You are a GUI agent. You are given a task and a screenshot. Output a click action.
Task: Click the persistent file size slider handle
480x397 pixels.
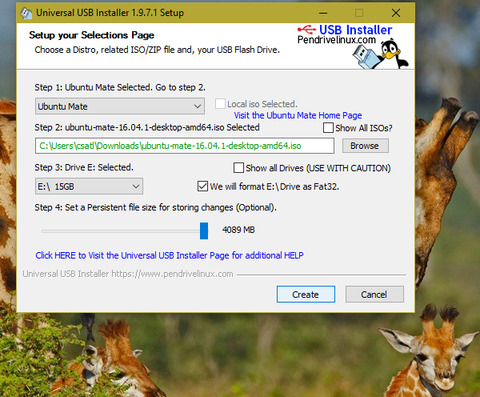(204, 231)
